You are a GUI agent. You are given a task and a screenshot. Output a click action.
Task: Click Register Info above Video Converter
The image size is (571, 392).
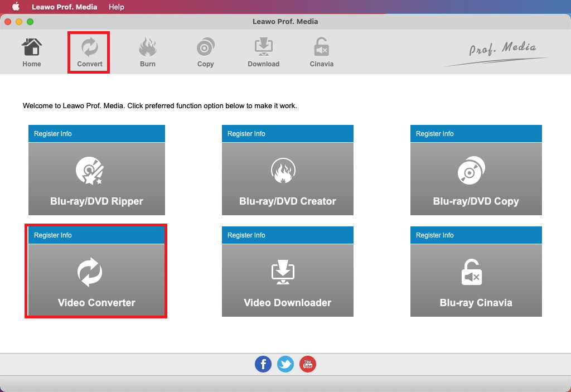[53, 235]
